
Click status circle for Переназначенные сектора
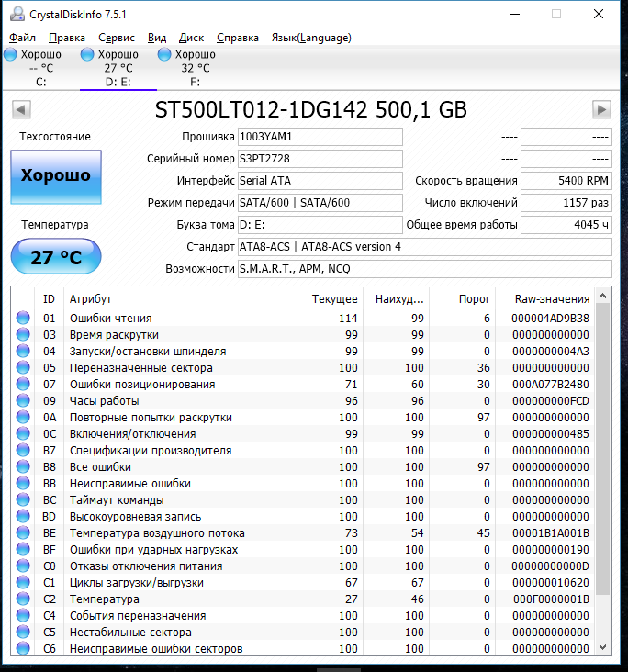click(x=23, y=367)
